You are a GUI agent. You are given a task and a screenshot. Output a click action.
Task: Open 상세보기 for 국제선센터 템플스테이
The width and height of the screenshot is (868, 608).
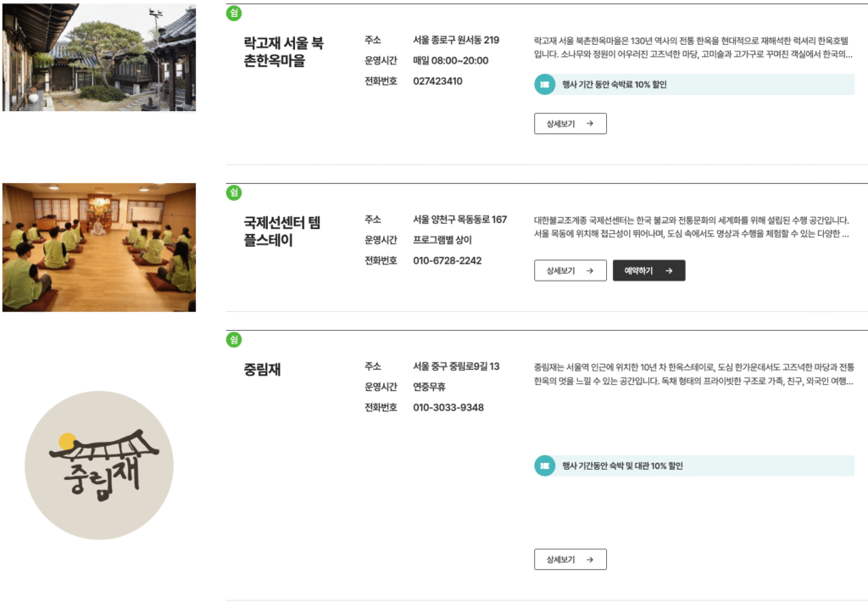(570, 271)
